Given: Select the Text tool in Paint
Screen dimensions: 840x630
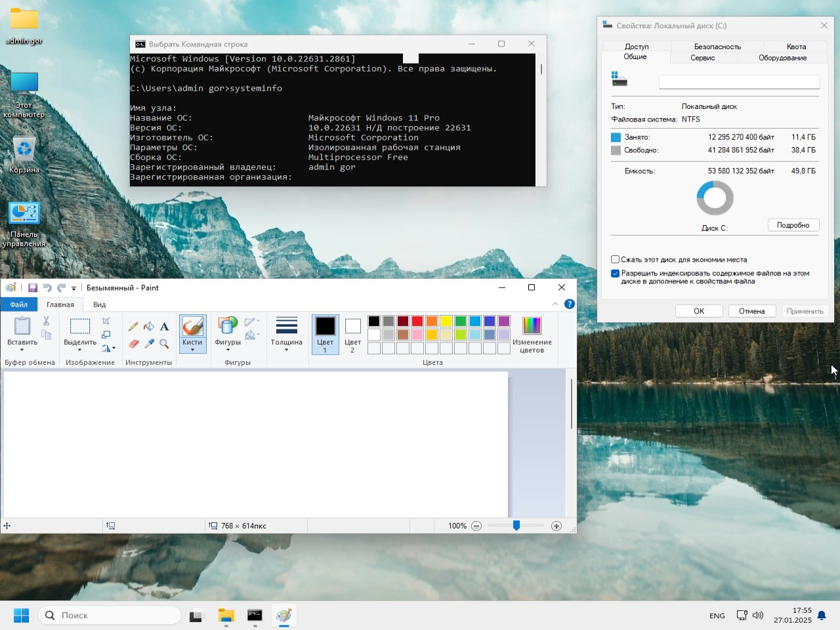Looking at the screenshot, I should (x=165, y=326).
